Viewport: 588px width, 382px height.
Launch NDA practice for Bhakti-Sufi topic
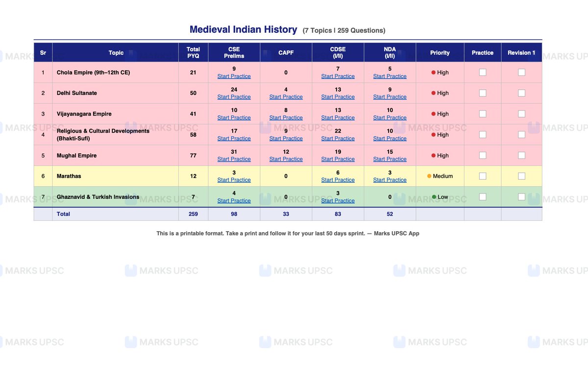coord(390,139)
